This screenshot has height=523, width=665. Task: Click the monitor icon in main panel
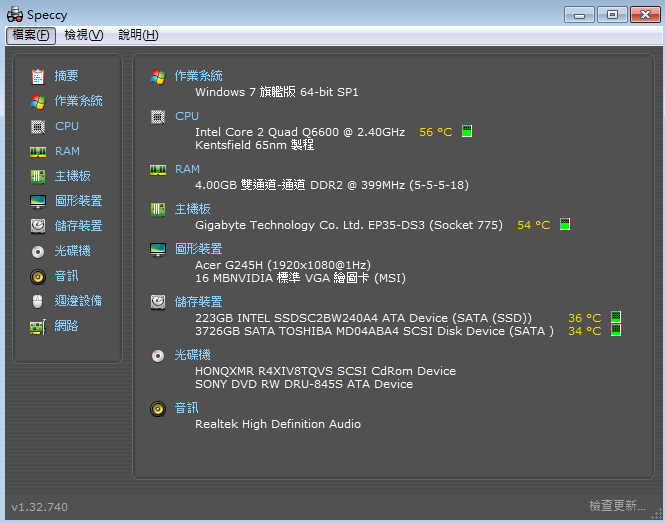(x=158, y=249)
